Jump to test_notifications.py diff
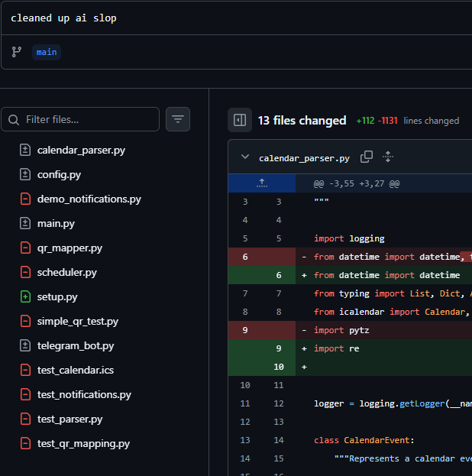 pyautogui.click(x=84, y=395)
